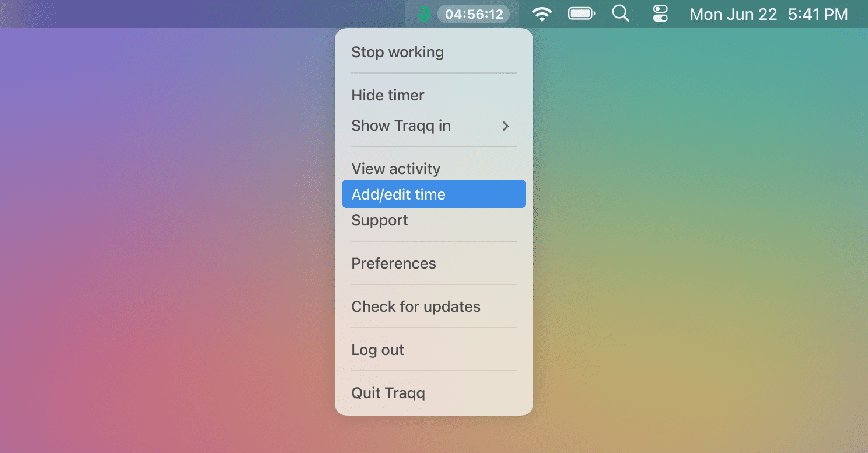Viewport: 868px width, 453px height.
Task: Open the Wi-Fi status icon
Action: click(542, 14)
